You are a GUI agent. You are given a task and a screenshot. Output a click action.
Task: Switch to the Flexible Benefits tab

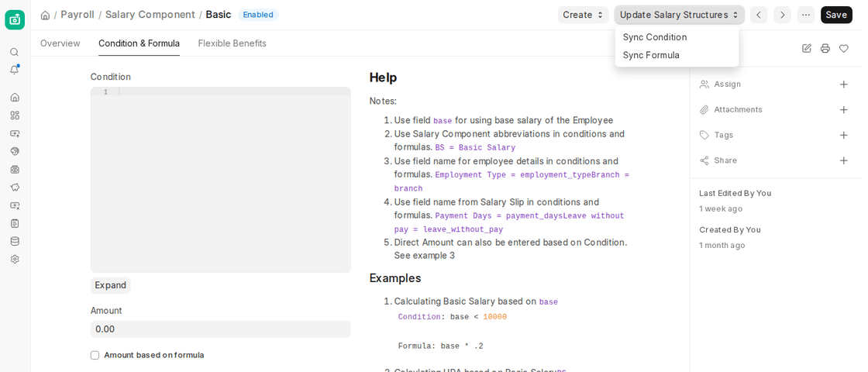pos(232,43)
